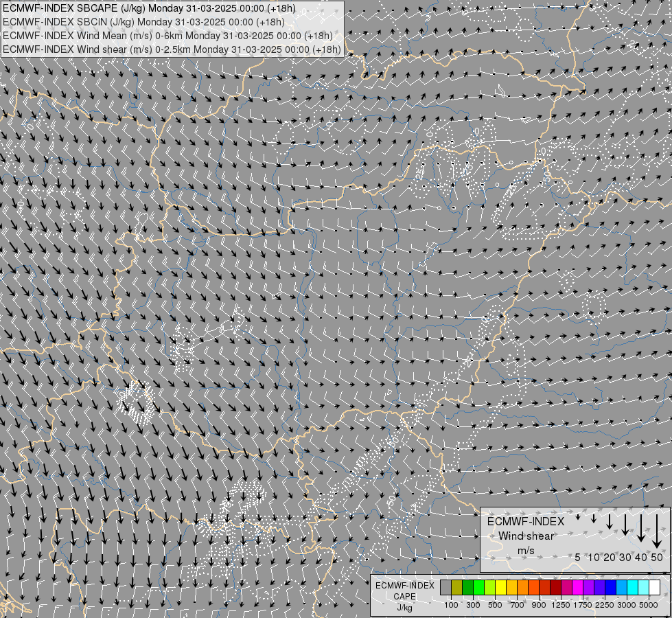Select the 20 m/s wind shear legend arrow

(x=610, y=521)
